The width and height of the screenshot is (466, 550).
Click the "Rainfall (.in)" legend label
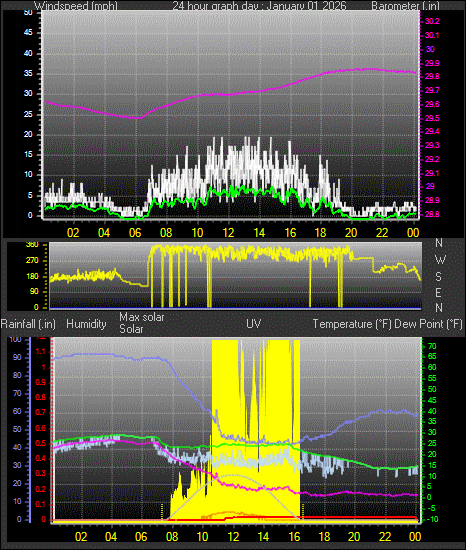click(28, 324)
